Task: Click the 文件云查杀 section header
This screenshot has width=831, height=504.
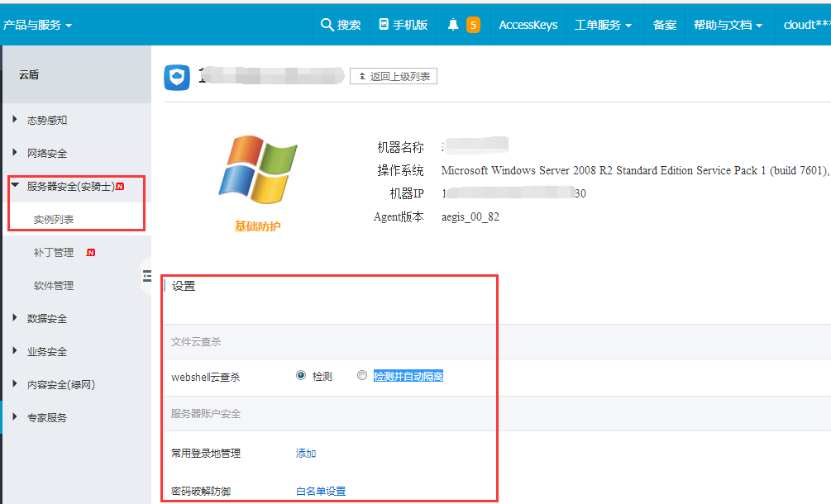Action: pos(196,342)
